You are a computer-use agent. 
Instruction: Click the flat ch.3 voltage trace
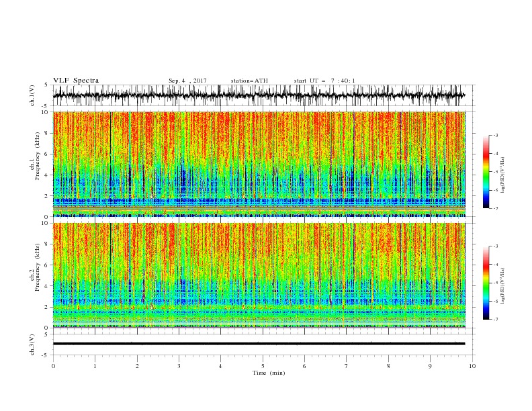pyautogui.click(x=259, y=344)
